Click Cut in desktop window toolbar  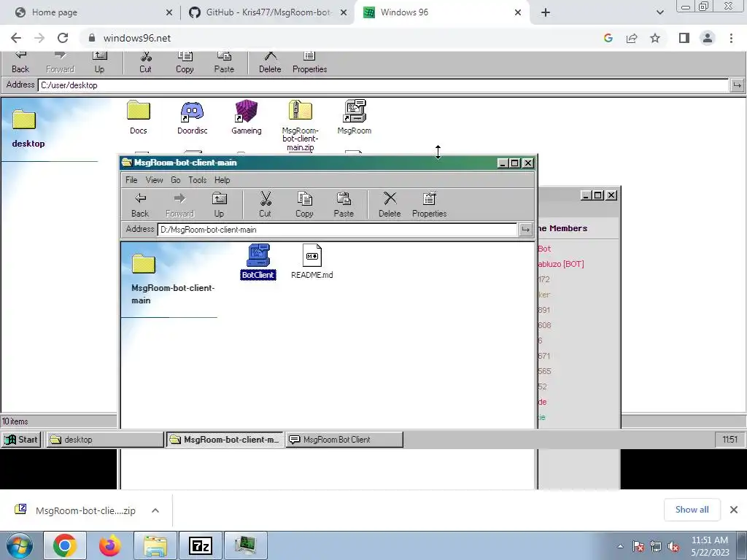coord(146,63)
